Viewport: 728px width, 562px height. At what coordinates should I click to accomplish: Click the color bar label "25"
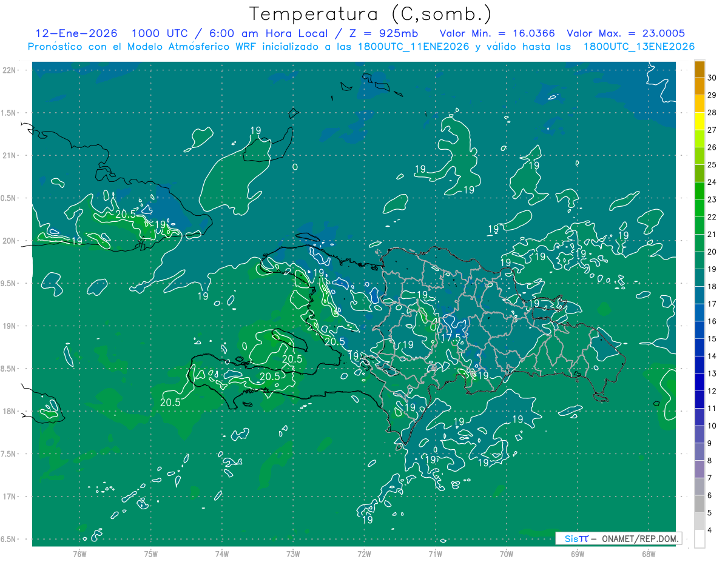[712, 165]
